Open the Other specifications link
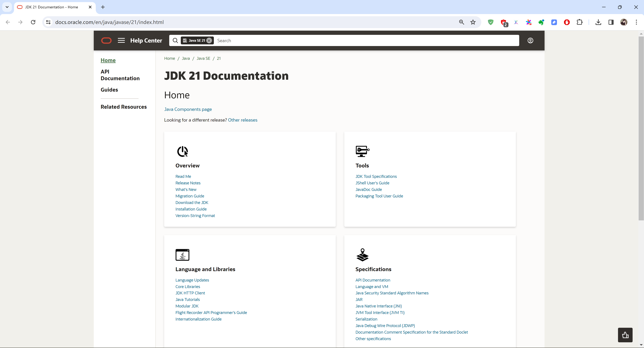Image resolution: width=644 pixels, height=348 pixels. 373,339
